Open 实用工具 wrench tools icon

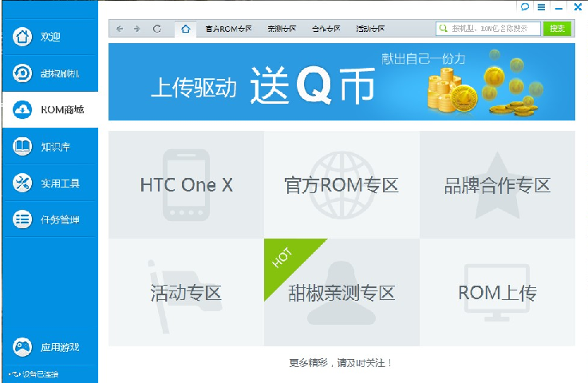click(23, 184)
